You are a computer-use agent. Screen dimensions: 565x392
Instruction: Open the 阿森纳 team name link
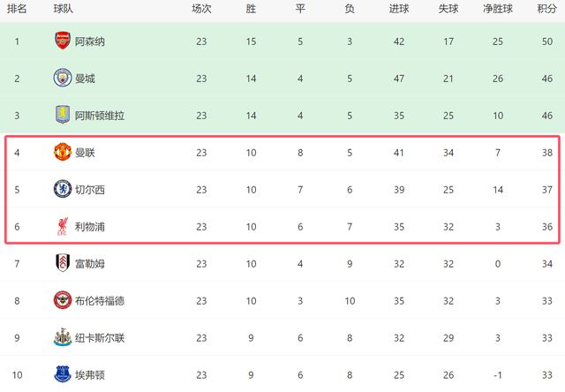[x=91, y=41]
